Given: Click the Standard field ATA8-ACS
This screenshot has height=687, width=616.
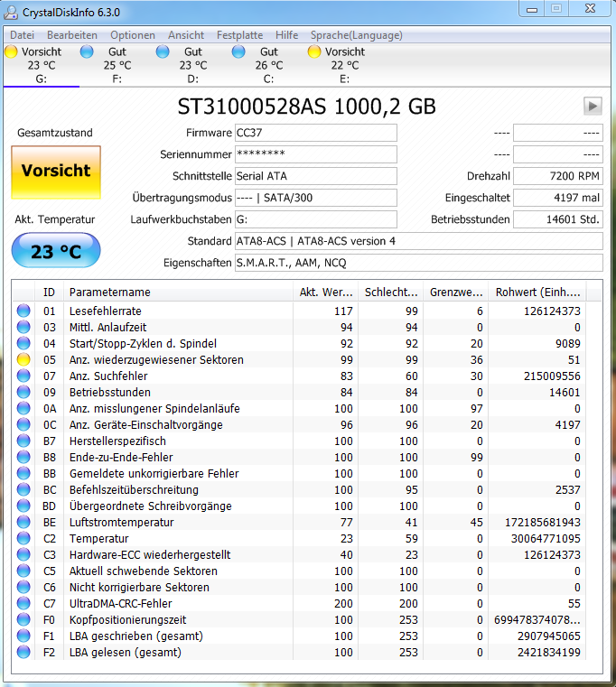Looking at the screenshot, I should click(419, 241).
